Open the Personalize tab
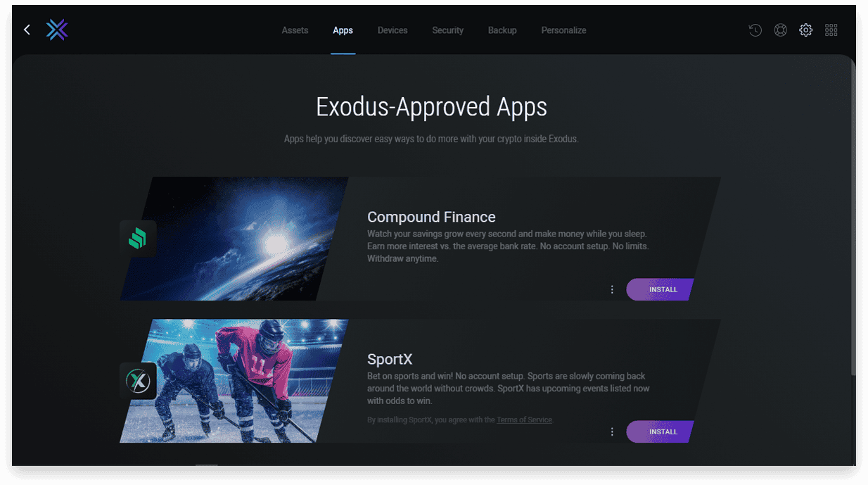 [x=563, y=30]
